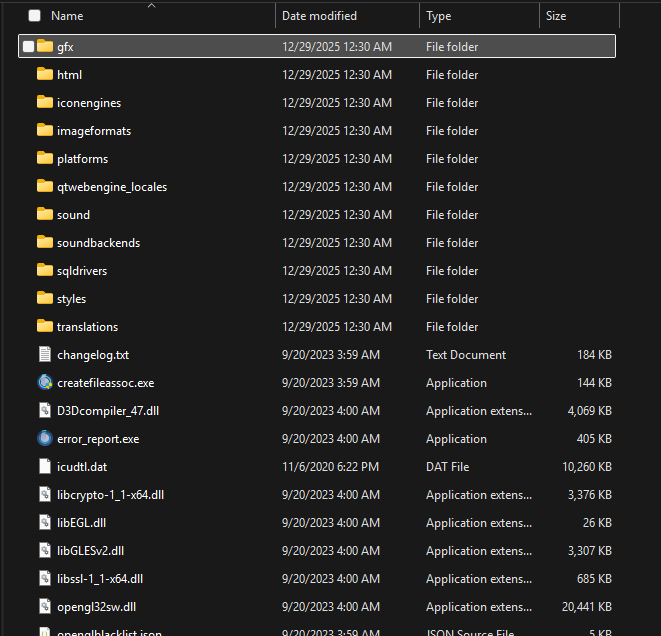Click the 4,069 KB size of D3Dcompiler_47.dll

590,411
